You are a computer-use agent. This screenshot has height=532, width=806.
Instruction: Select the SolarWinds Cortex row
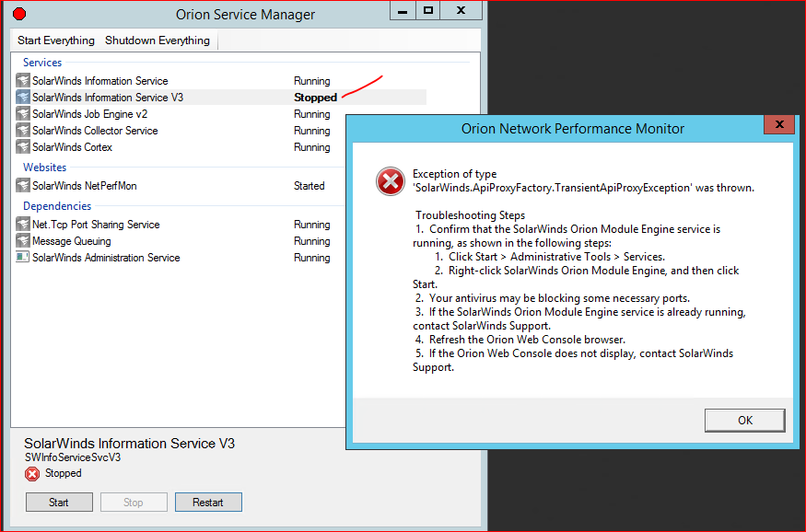(x=181, y=147)
